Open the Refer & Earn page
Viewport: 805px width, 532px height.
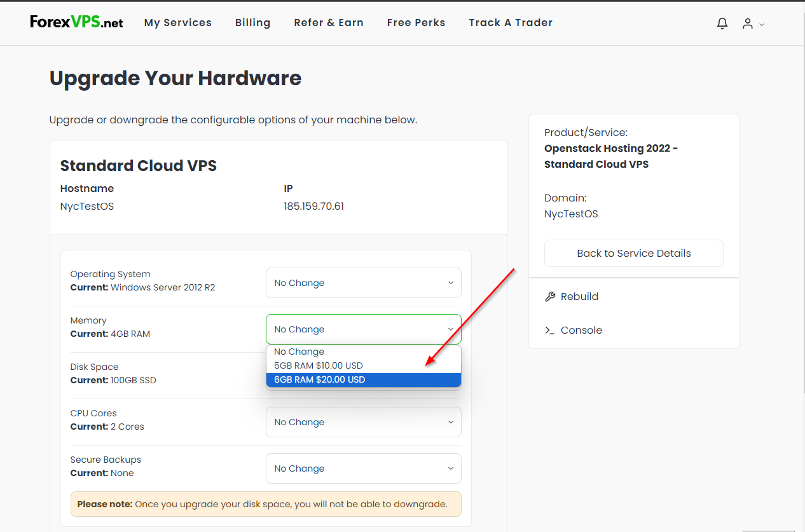click(x=328, y=22)
